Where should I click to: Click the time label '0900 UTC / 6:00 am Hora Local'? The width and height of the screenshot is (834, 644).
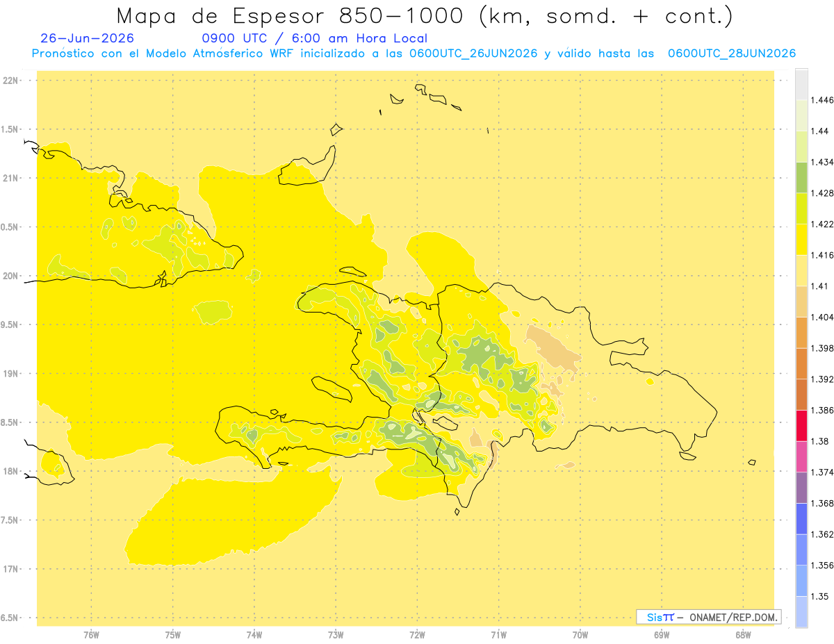point(315,38)
